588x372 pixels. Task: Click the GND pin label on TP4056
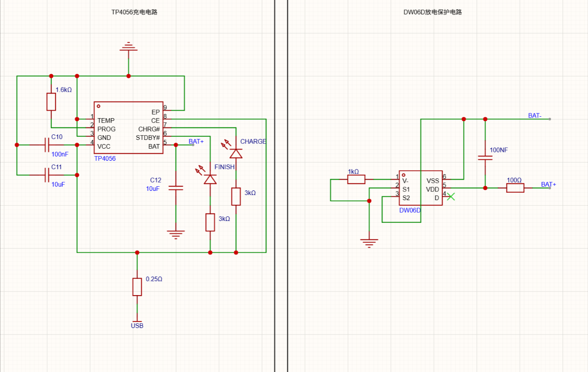[104, 138]
